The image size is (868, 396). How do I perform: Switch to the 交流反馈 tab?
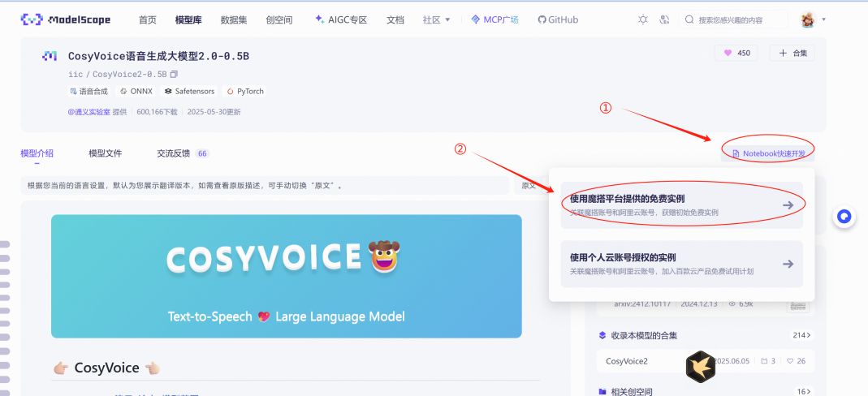[x=173, y=153]
